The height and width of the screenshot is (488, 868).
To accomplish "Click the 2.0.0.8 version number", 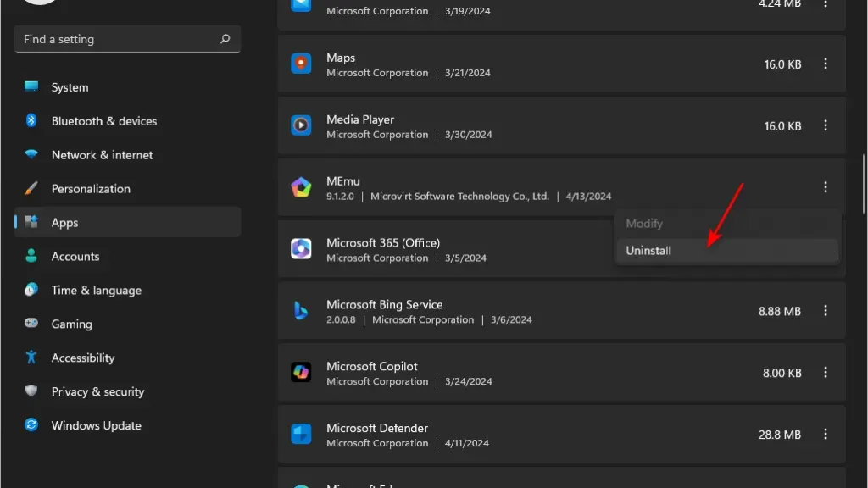I will (341, 319).
